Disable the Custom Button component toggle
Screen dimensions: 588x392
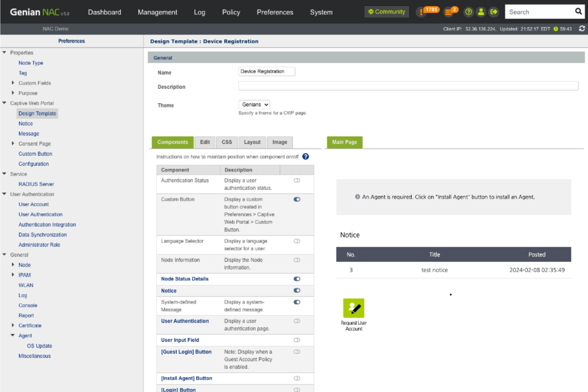(297, 199)
